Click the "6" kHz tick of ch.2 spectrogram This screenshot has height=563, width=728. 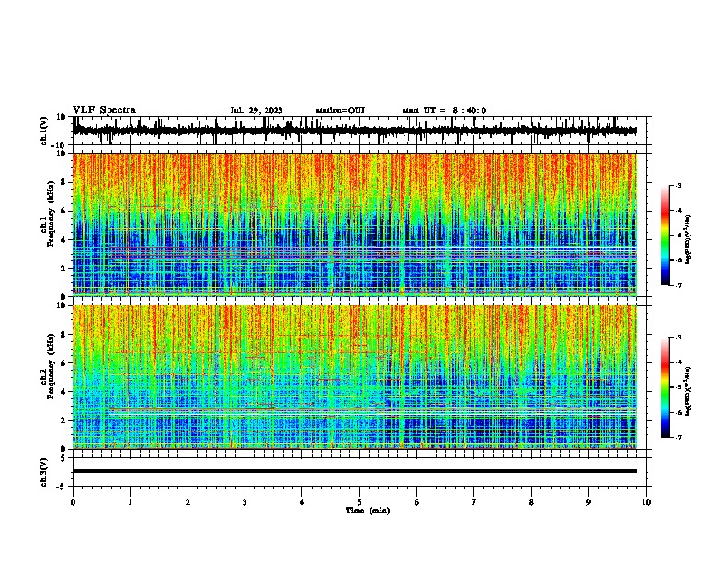tap(63, 363)
